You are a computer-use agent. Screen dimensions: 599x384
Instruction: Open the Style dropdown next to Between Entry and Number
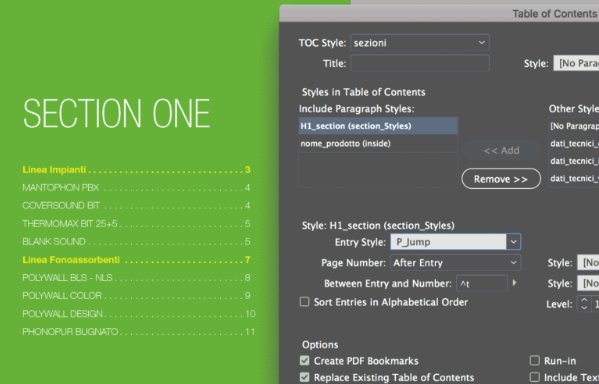(588, 284)
